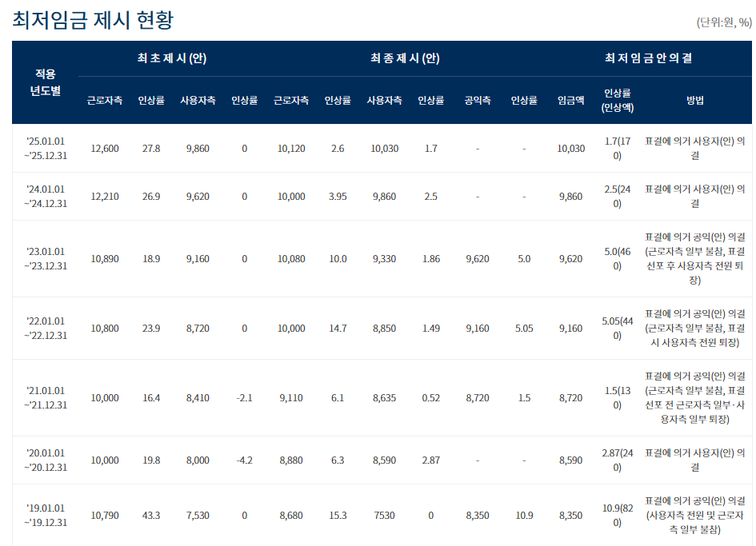Select the -4.2 increase rate cell

tap(245, 460)
